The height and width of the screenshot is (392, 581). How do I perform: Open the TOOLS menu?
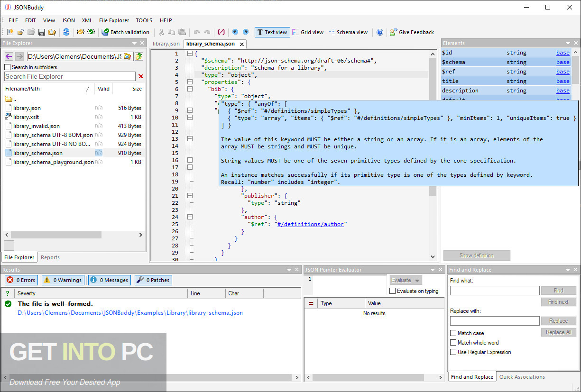[x=144, y=20]
